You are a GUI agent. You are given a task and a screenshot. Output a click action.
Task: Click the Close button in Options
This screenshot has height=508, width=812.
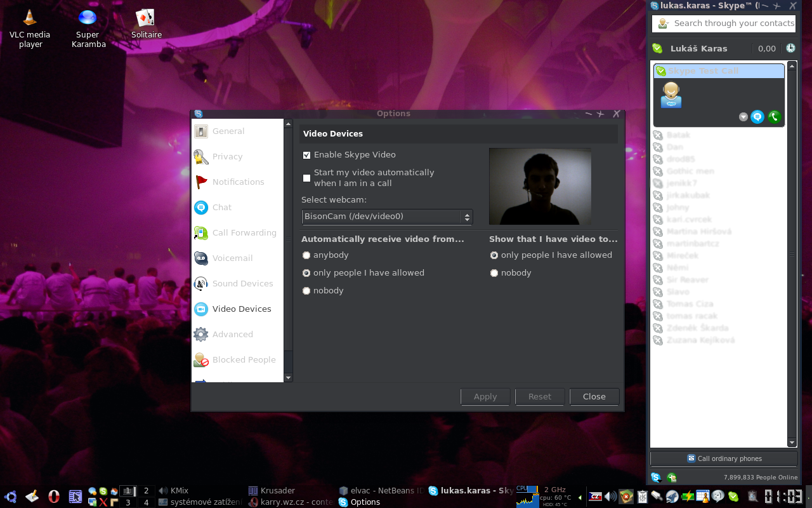point(594,397)
